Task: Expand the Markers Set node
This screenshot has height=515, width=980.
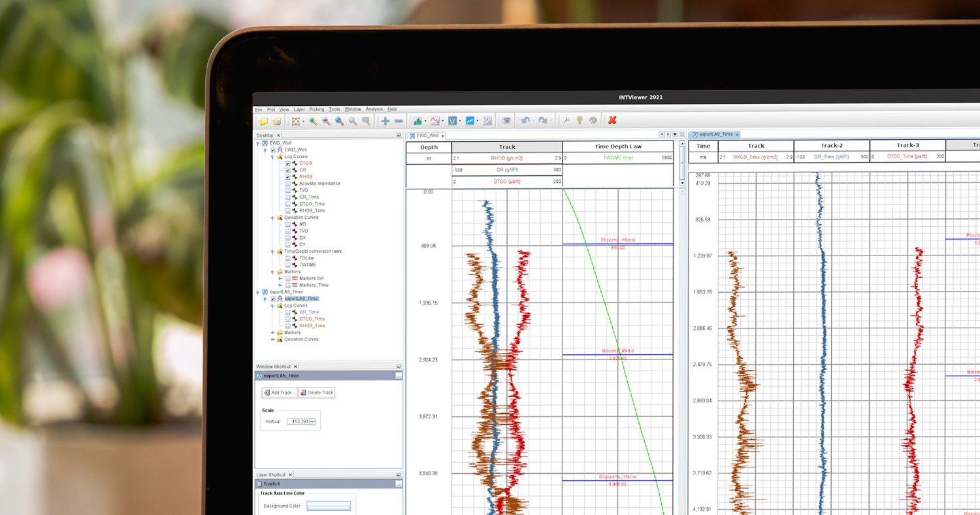Action: pos(280,278)
